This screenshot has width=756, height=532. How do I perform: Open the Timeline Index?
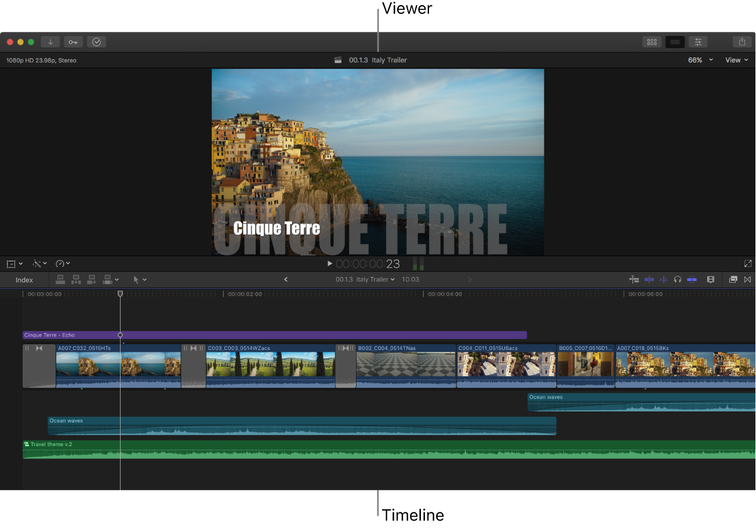point(24,279)
